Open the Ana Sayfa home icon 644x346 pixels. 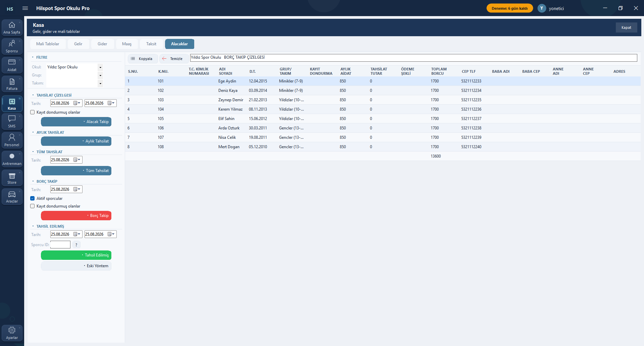12,28
